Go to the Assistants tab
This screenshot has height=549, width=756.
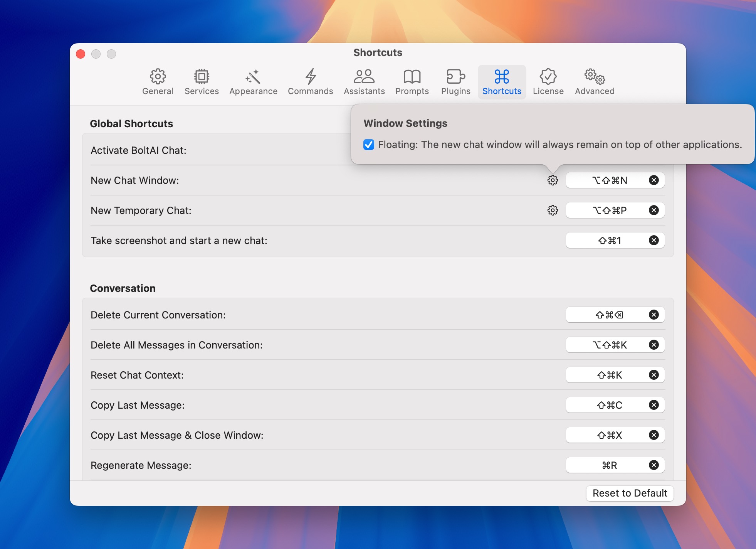coord(364,82)
